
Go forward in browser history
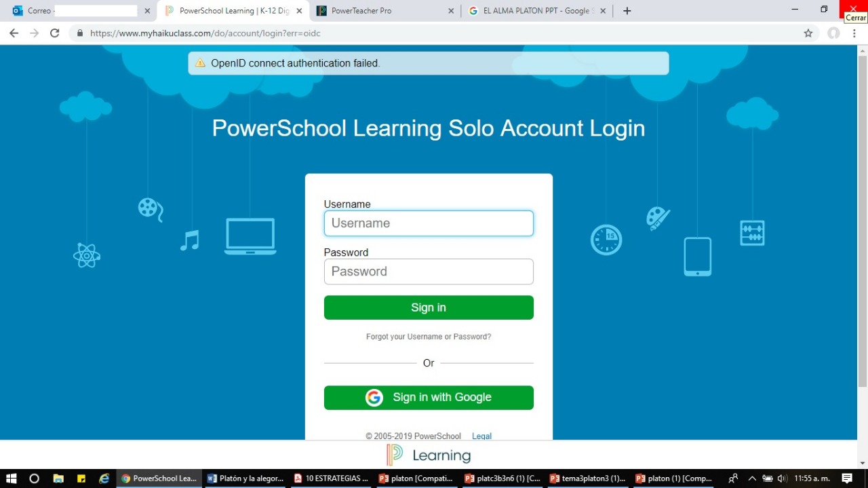click(34, 33)
